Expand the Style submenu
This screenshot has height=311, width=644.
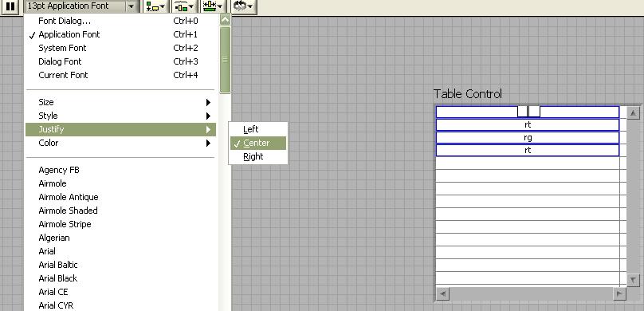[120, 116]
